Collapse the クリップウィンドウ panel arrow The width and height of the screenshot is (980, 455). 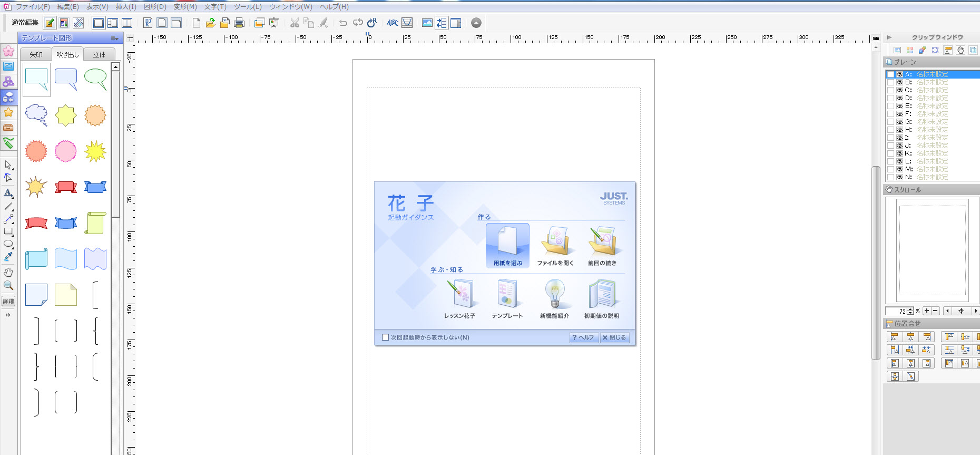pyautogui.click(x=889, y=37)
